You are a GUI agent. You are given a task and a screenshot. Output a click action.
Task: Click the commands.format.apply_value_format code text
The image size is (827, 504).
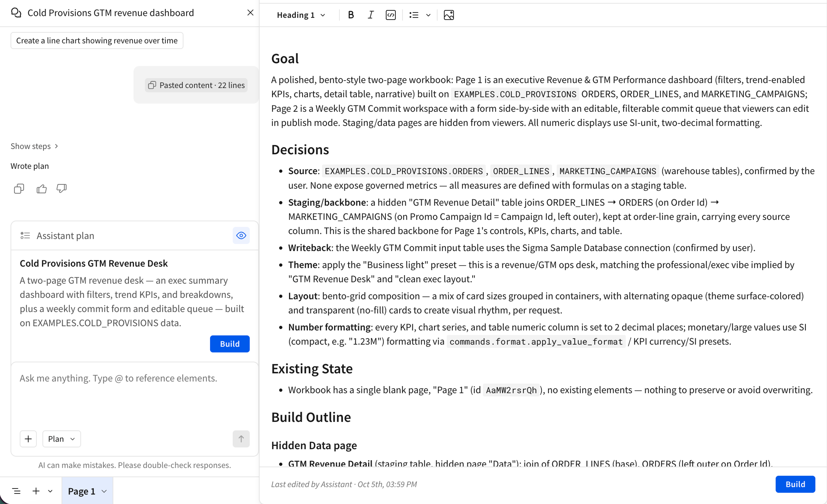coord(536,342)
